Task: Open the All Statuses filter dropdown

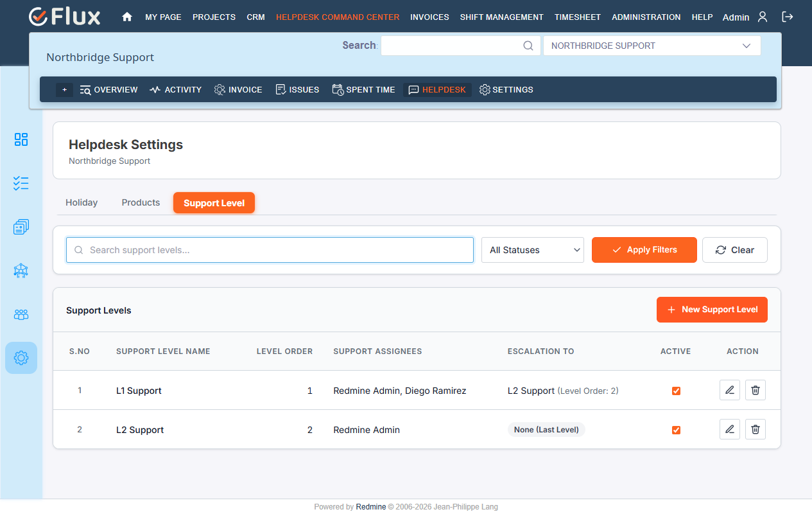Action: (533, 250)
